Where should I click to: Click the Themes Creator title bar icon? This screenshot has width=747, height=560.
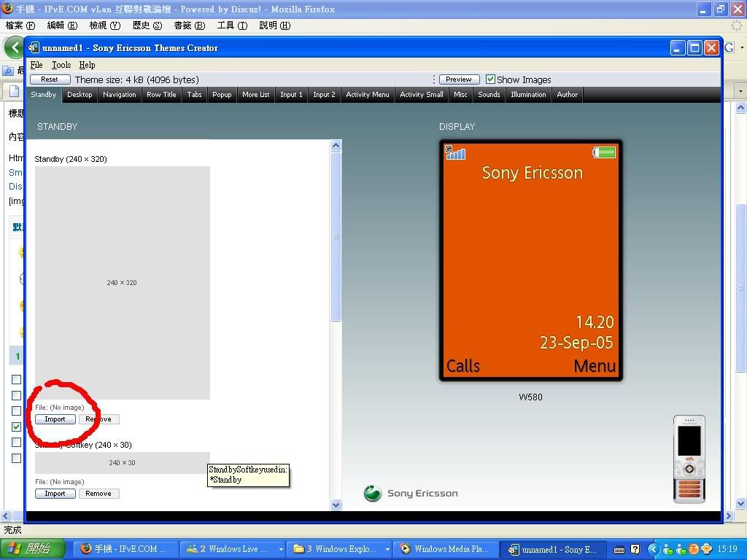[34, 48]
